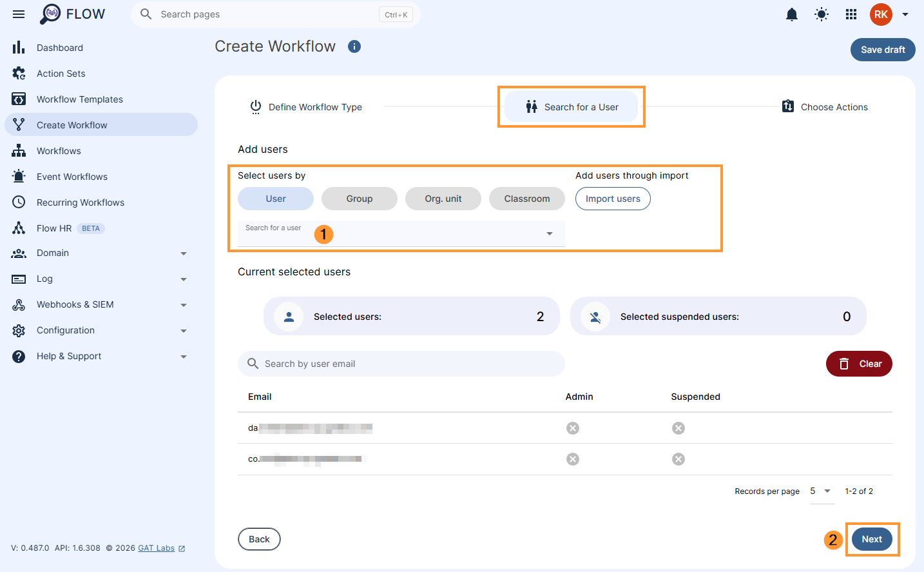Click the magnifier in Search pages
924x572 pixels.
point(146,14)
